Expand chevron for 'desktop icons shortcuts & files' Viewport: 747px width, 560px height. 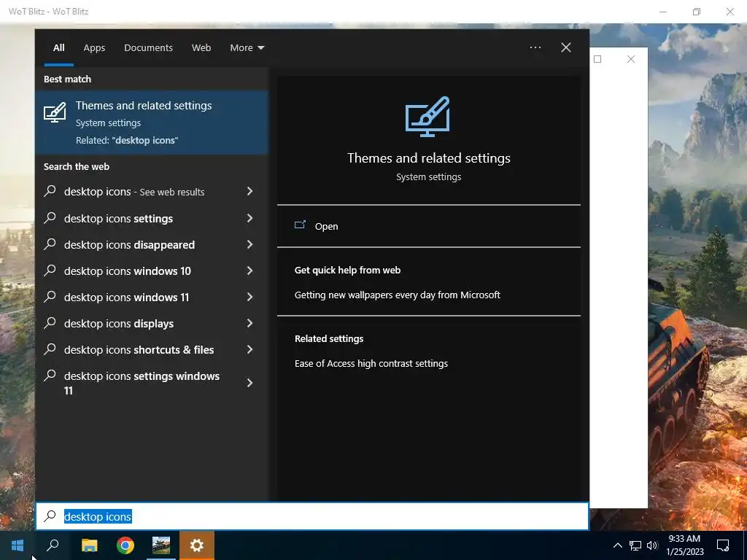pos(249,349)
